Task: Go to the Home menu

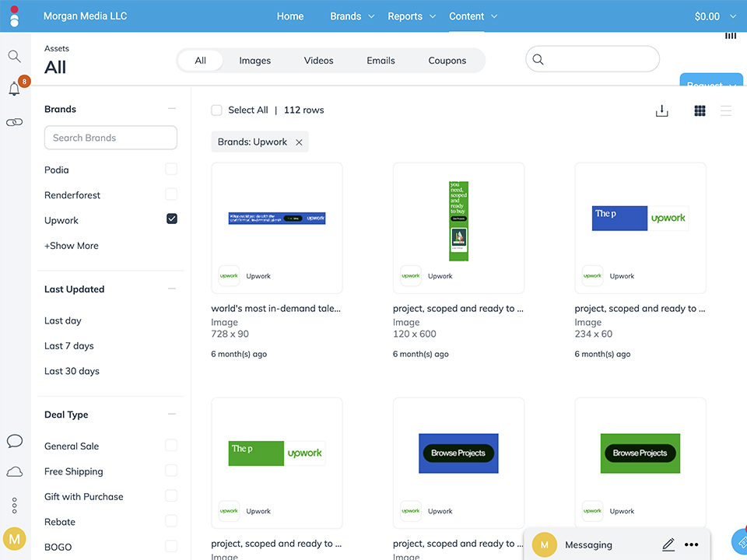Action: [290, 16]
